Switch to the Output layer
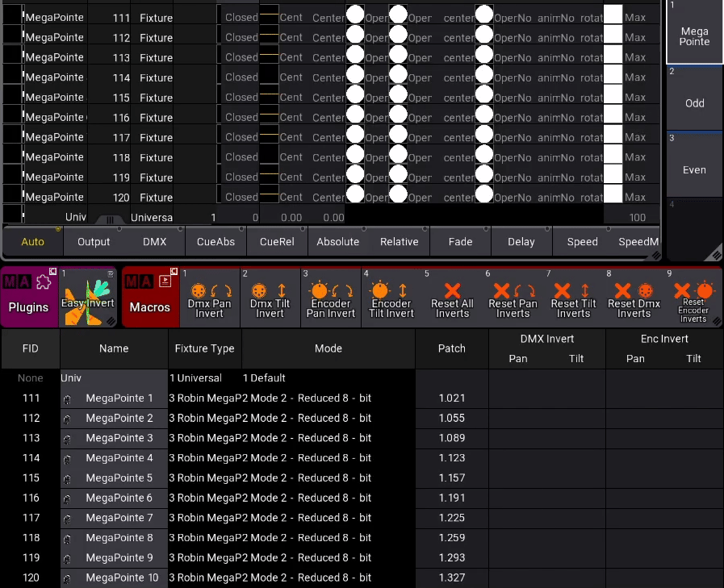Viewport: 724px width, 588px height. [94, 241]
